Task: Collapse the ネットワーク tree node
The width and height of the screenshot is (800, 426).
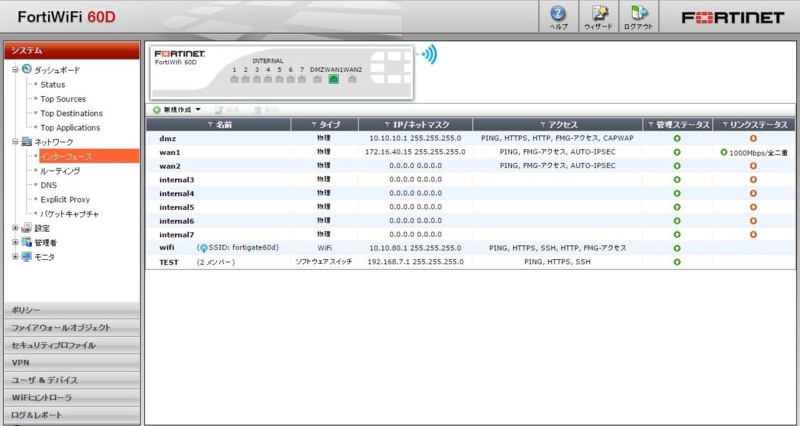Action: [15, 142]
